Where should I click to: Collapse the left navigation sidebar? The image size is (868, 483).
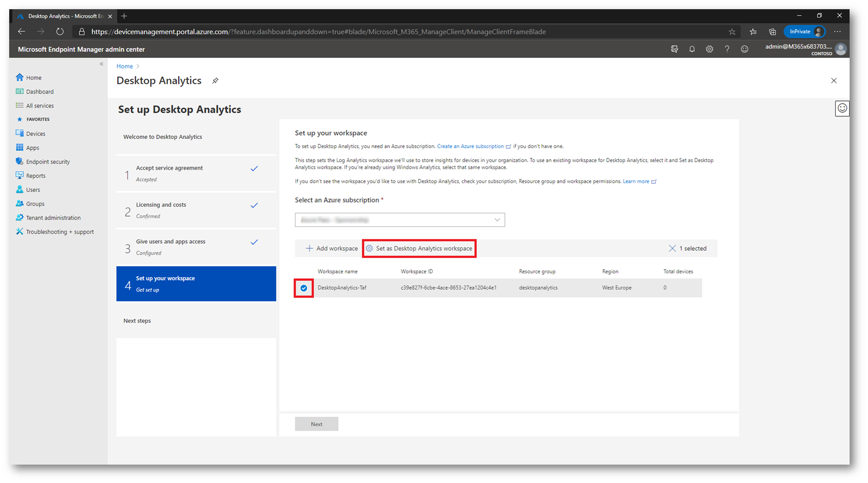click(x=102, y=64)
